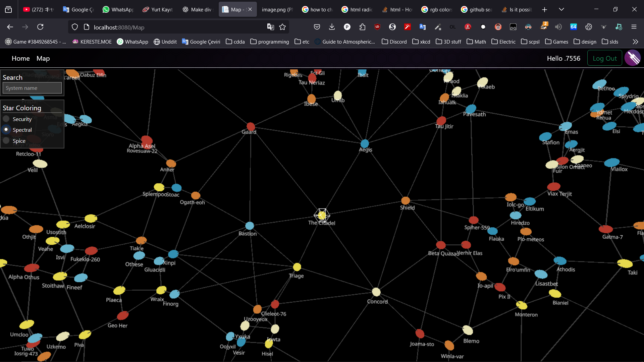This screenshot has width=644, height=362.
Task: Select the Geo Her star node
Action: [123, 315]
